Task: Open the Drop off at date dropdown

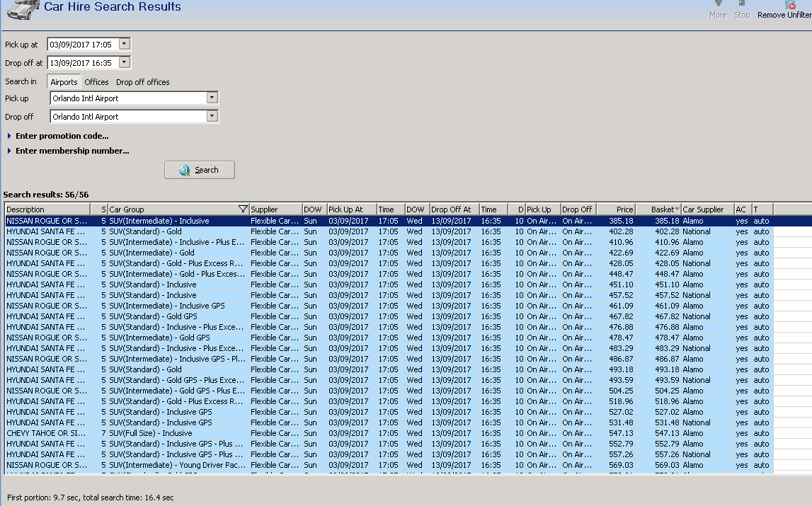Action: 125,62
